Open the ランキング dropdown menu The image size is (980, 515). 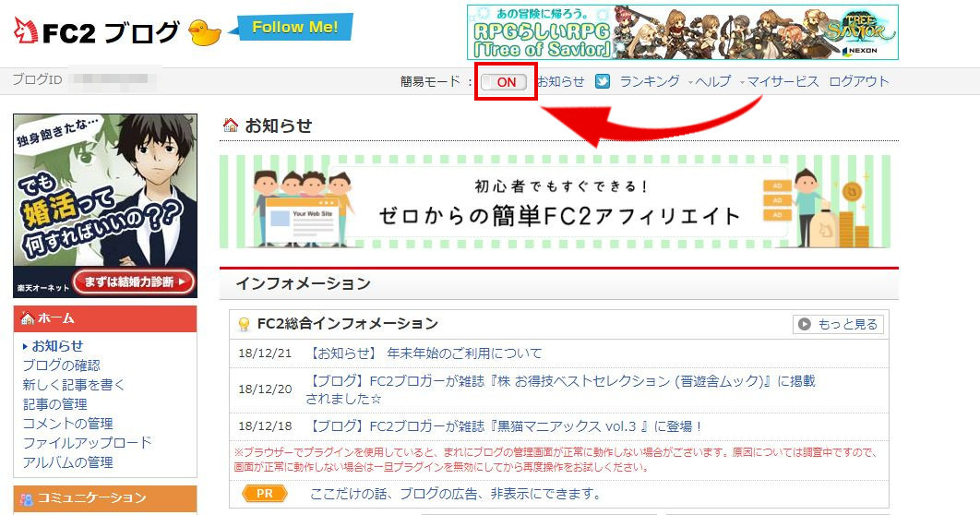650,81
